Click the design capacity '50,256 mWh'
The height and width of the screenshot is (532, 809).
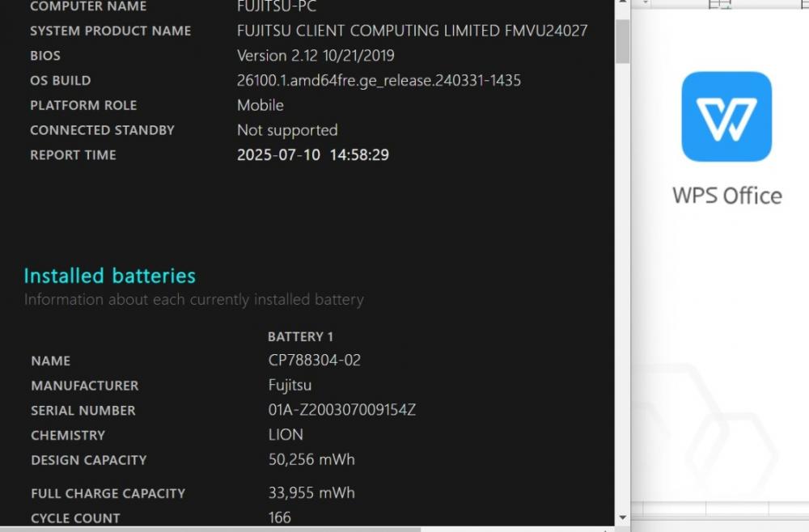coord(311,459)
